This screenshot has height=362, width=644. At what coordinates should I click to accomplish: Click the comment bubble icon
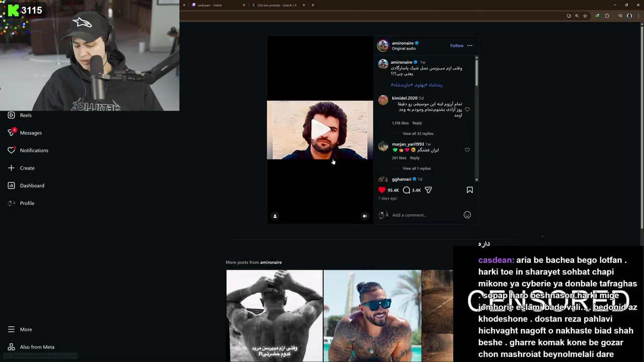(x=407, y=190)
